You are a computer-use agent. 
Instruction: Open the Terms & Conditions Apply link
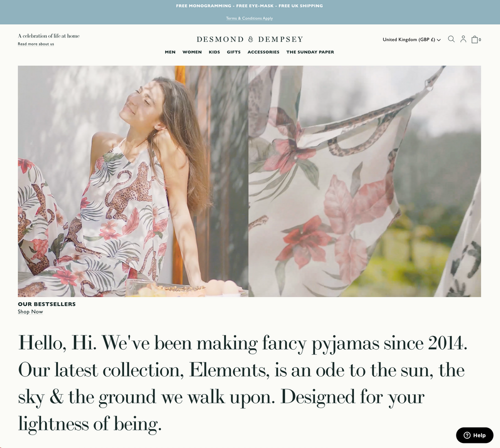click(249, 18)
